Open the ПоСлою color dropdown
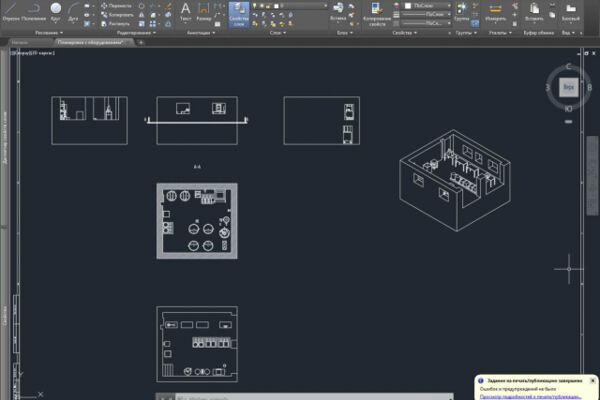Screen dimensions: 600x400 [449, 6]
